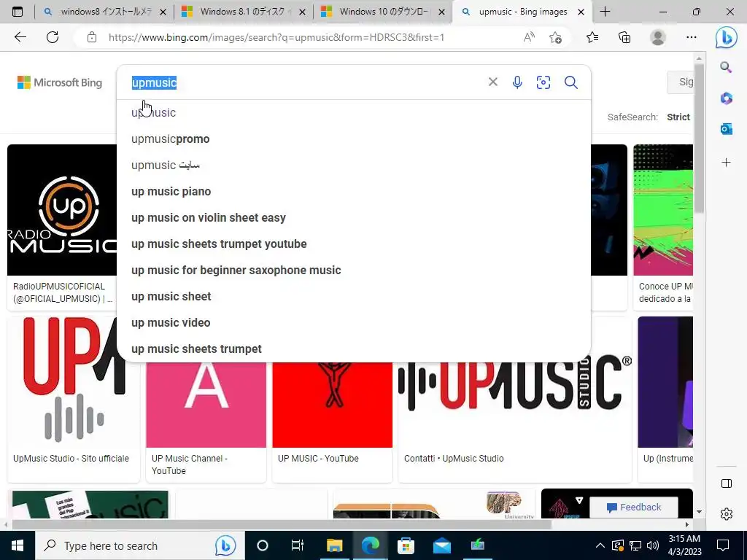Click the browser address bar URL

tap(276, 37)
